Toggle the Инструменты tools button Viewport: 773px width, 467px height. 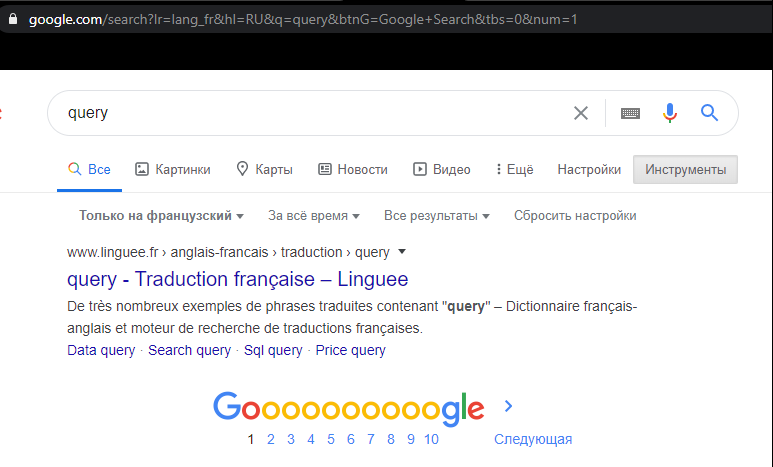(x=685, y=170)
